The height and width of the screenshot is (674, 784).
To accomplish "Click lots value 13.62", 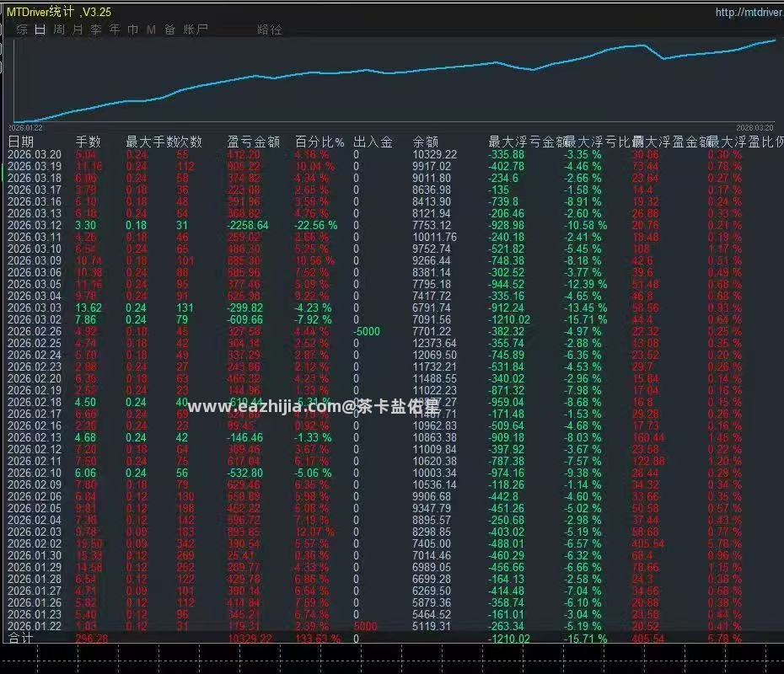I will 89,308.
